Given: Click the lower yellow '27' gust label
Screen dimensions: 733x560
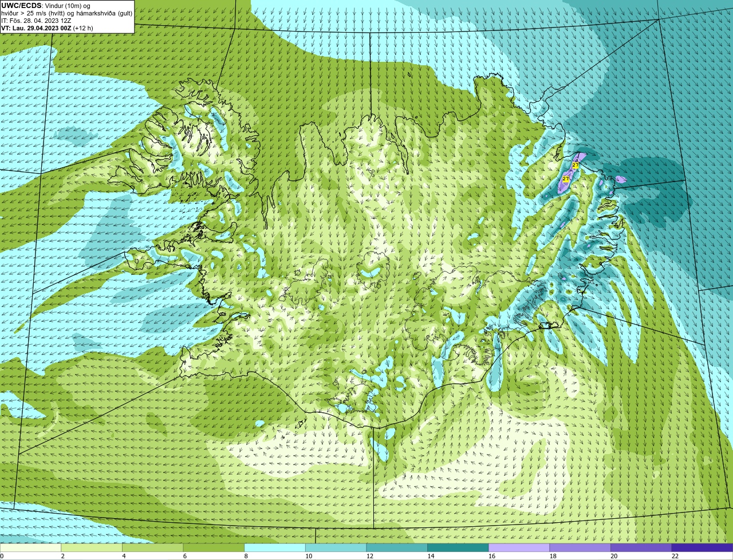Looking at the screenshot, I should [x=565, y=179].
